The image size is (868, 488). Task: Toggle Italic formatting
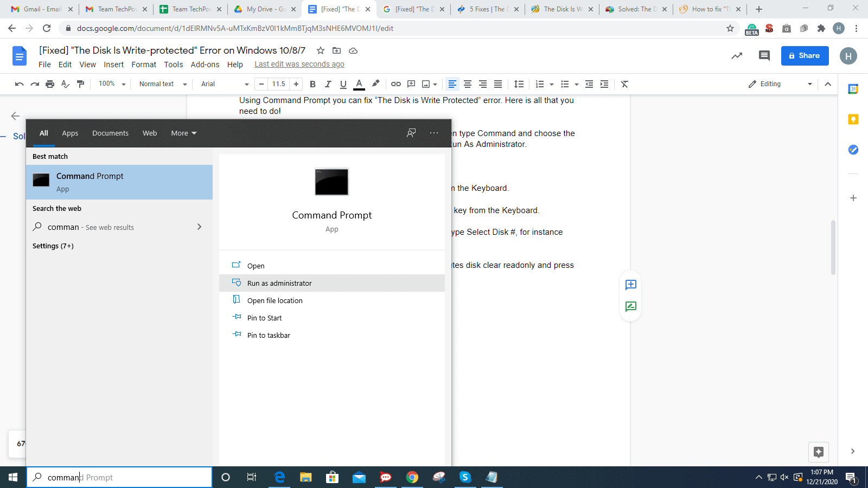(x=328, y=84)
